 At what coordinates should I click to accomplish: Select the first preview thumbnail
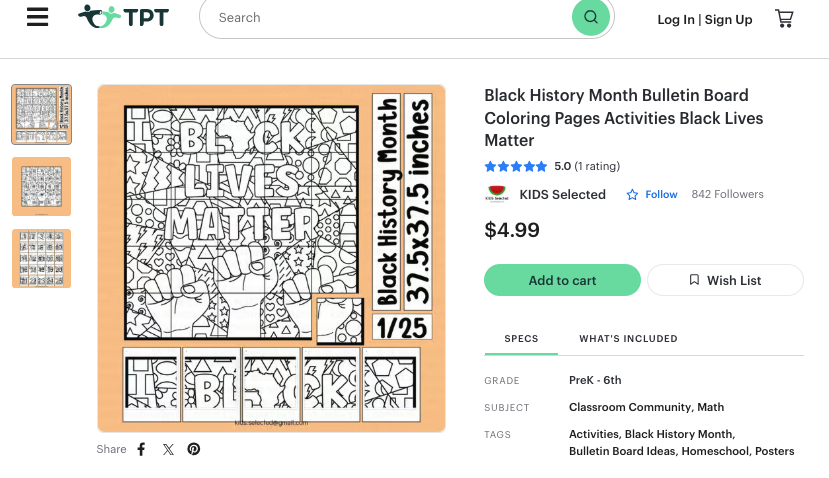pos(41,114)
